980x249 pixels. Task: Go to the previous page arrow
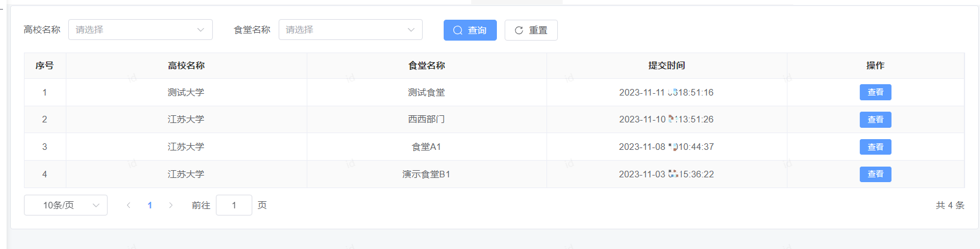click(x=129, y=205)
